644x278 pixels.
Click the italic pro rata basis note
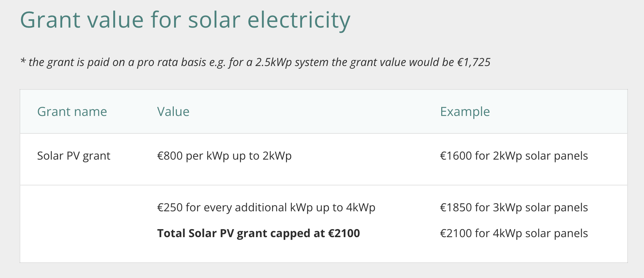[x=255, y=62]
